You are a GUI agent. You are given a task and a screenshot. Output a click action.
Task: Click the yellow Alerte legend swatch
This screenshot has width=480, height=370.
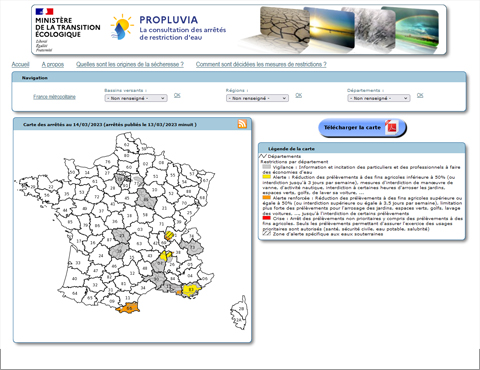[x=266, y=177]
